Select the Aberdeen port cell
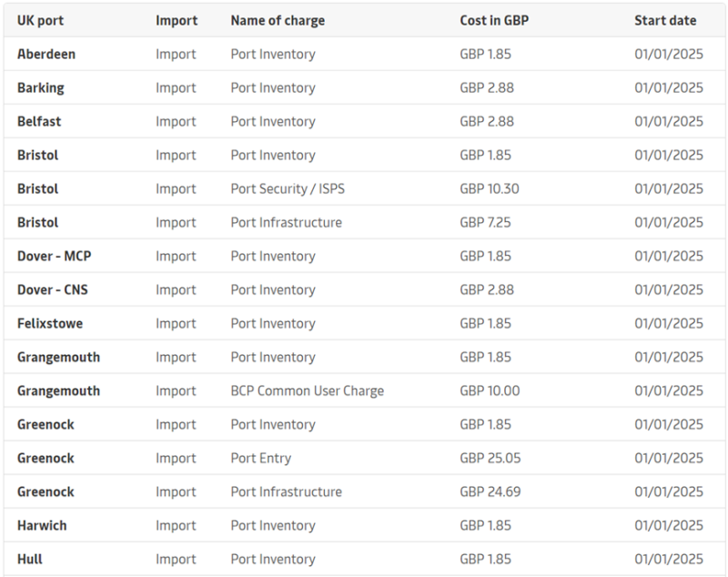 pyautogui.click(x=46, y=54)
